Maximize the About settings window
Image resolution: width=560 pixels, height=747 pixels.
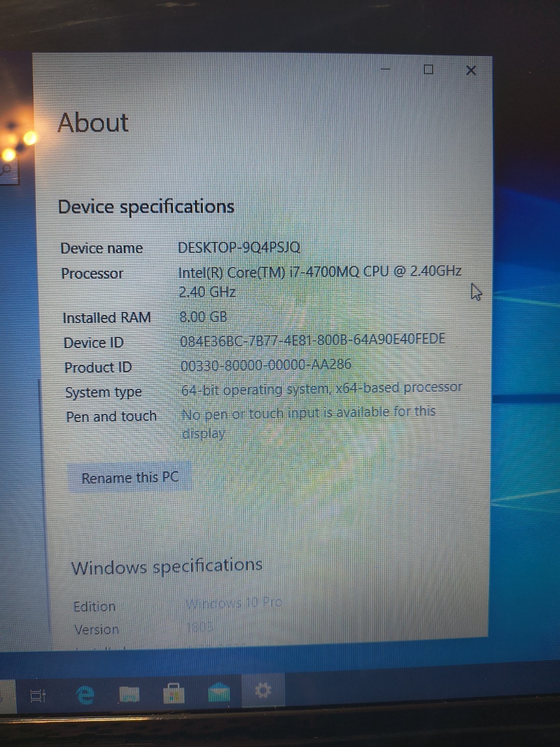(428, 70)
